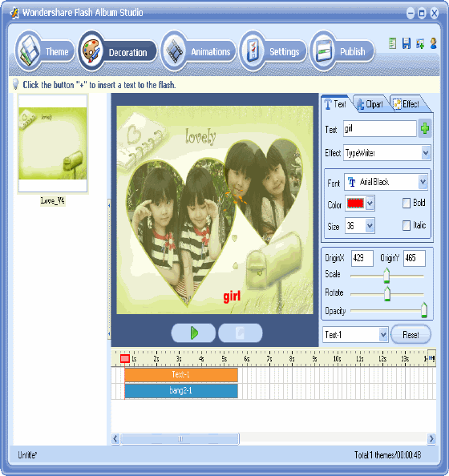Click the green play preview button
Viewport: 449px width, 476px height.
(193, 333)
